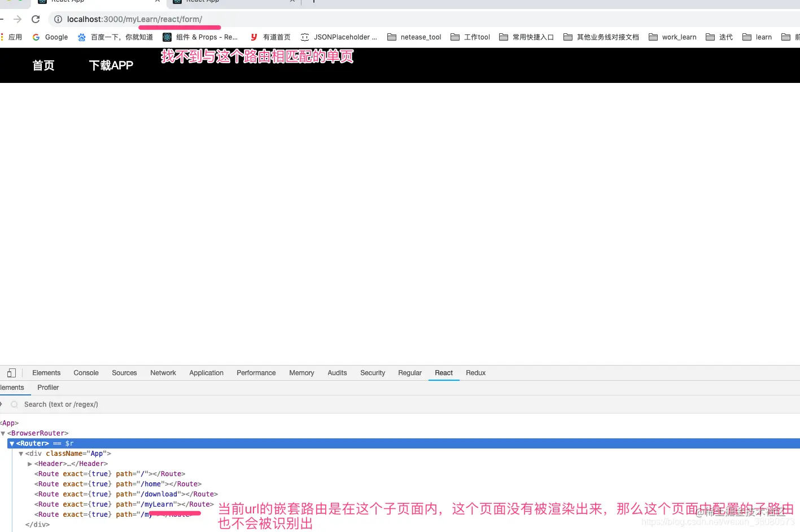Open the Performance tab
Screen dimensions: 800x532
pos(256,373)
